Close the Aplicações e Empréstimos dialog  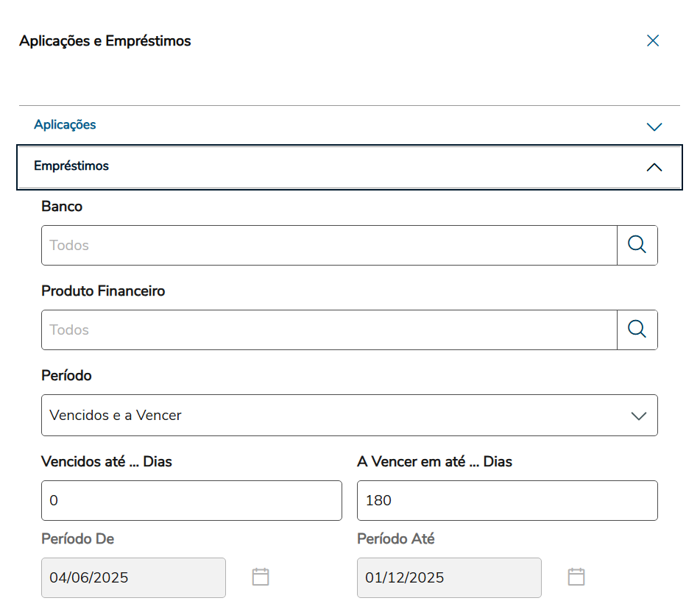pyautogui.click(x=652, y=41)
